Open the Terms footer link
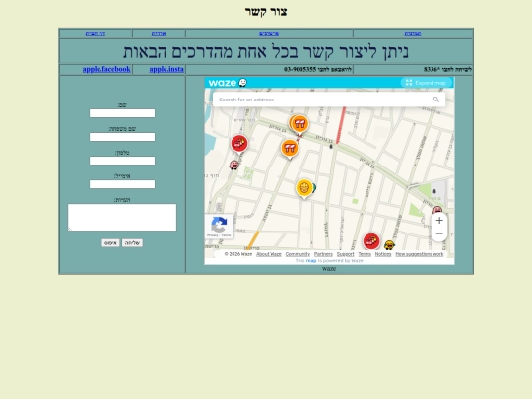 pyautogui.click(x=365, y=254)
